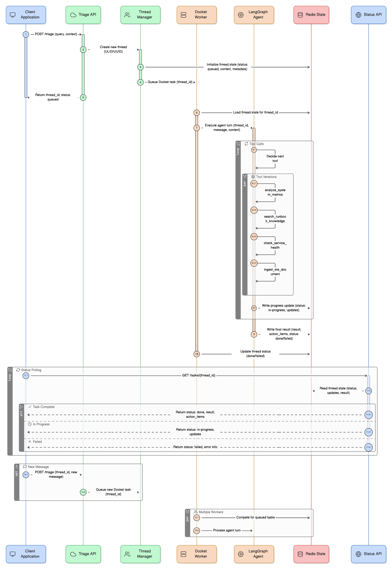Click the bottom Redis State participant box
The image size is (392, 569).
pyautogui.click(x=311, y=554)
